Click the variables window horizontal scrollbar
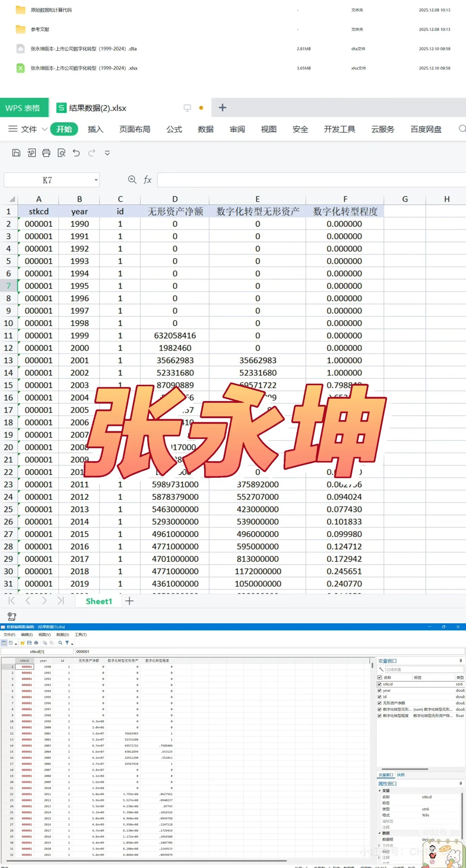The height and width of the screenshot is (868, 466). pos(405,769)
